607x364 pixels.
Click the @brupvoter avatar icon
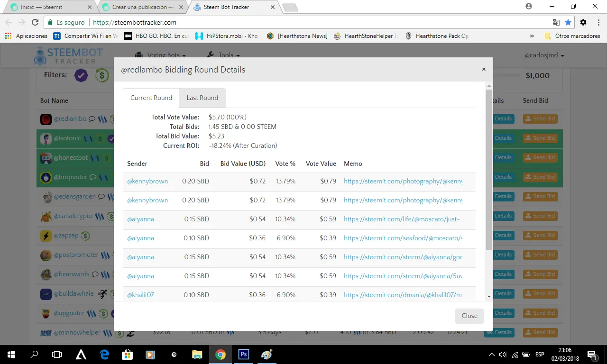click(x=46, y=177)
